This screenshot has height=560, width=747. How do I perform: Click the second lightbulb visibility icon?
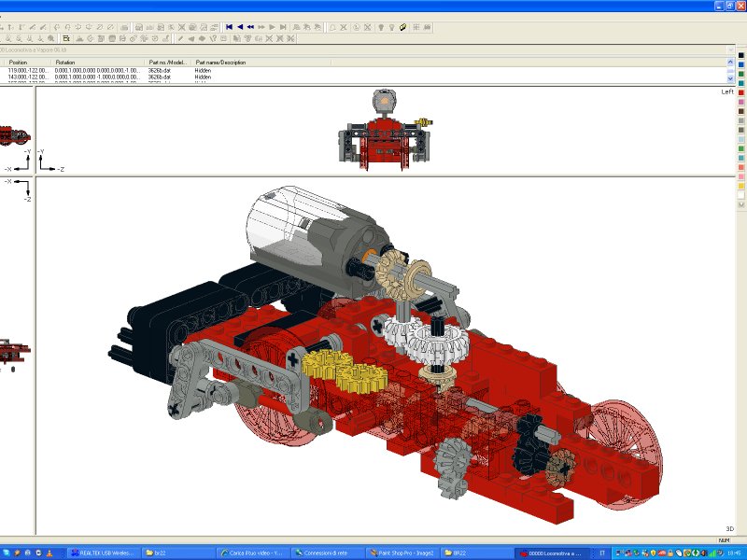pyautogui.click(x=391, y=27)
